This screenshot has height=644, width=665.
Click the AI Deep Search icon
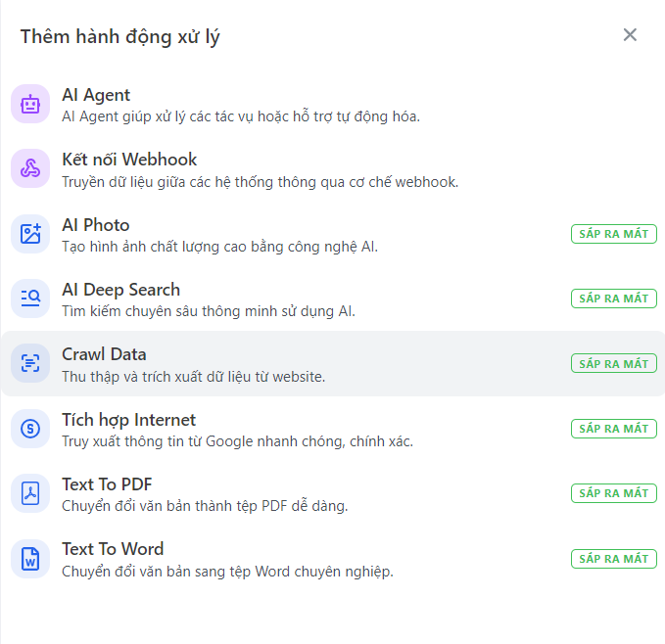[30, 299]
